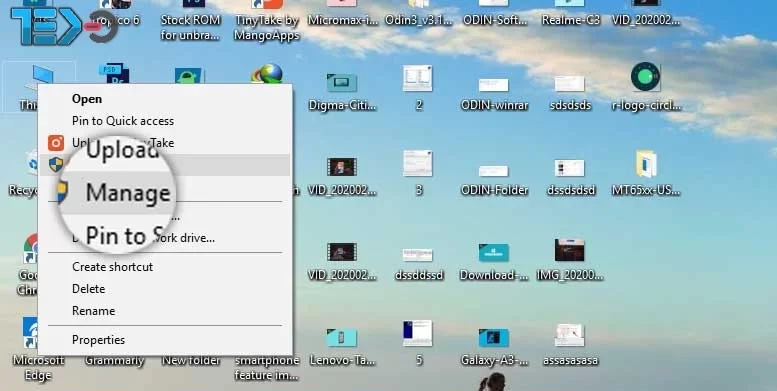This screenshot has height=391, width=777.
Task: Click the 'smartphone feature im...' label
Action: [267, 368]
